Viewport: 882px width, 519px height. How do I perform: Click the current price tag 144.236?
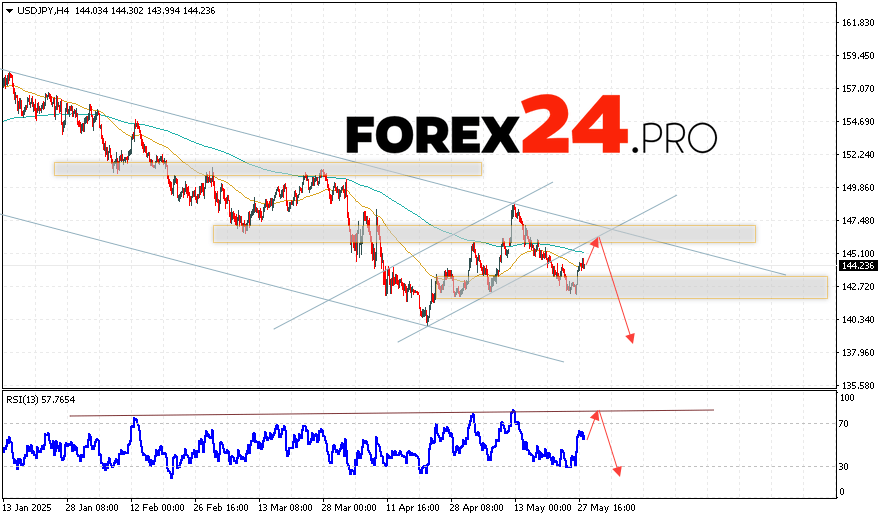tap(857, 266)
